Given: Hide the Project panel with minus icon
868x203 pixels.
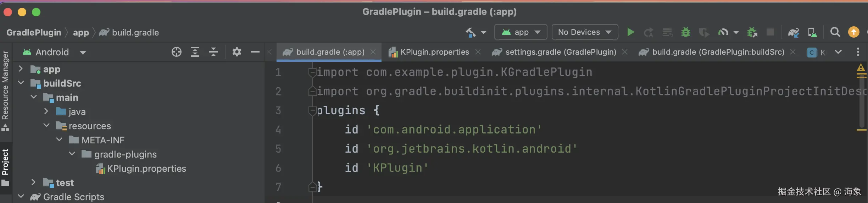Looking at the screenshot, I should 255,52.
